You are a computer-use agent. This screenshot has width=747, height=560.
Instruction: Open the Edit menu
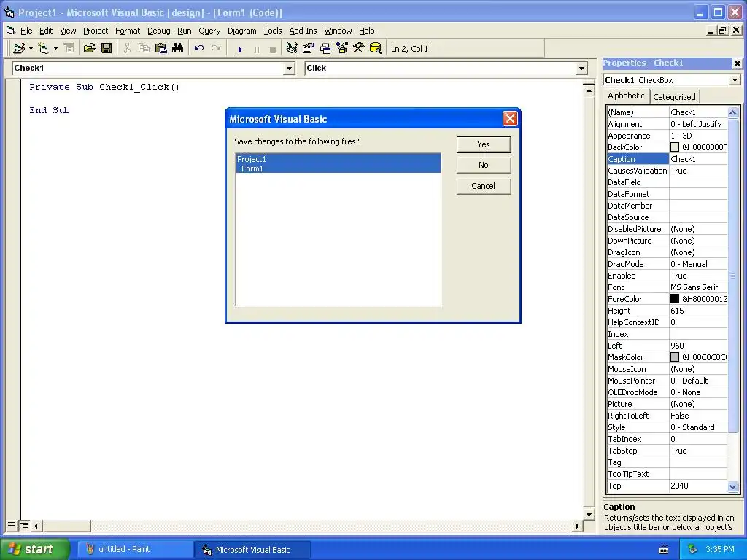point(46,31)
